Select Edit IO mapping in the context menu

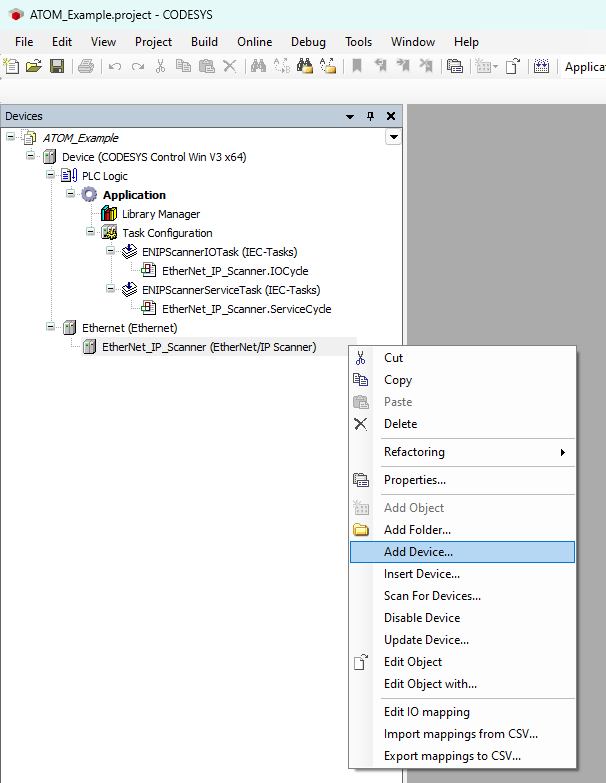tap(462, 712)
